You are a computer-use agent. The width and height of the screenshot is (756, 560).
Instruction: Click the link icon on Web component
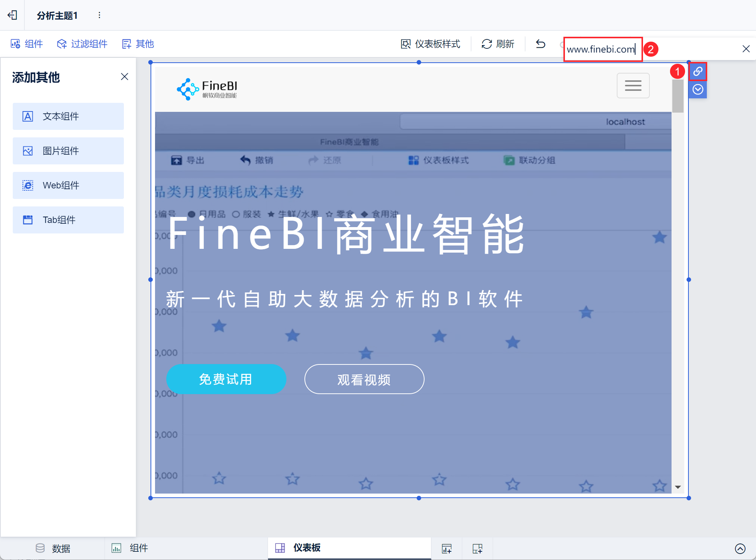click(x=698, y=71)
